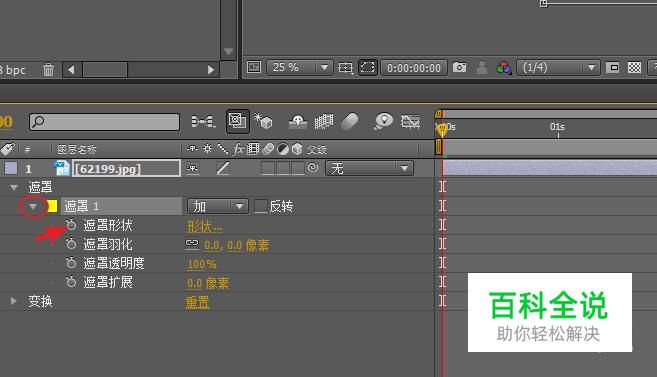Toggle hide shy layers icon

click(298, 122)
